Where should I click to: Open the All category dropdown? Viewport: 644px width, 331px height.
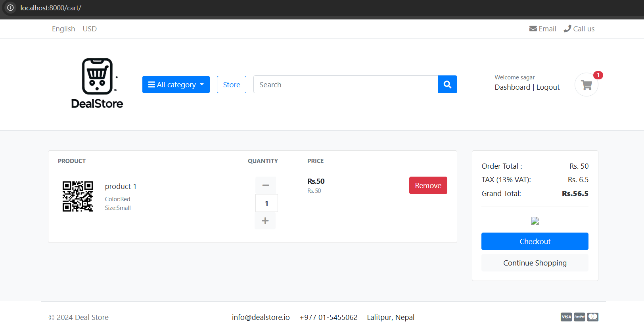[x=176, y=85]
